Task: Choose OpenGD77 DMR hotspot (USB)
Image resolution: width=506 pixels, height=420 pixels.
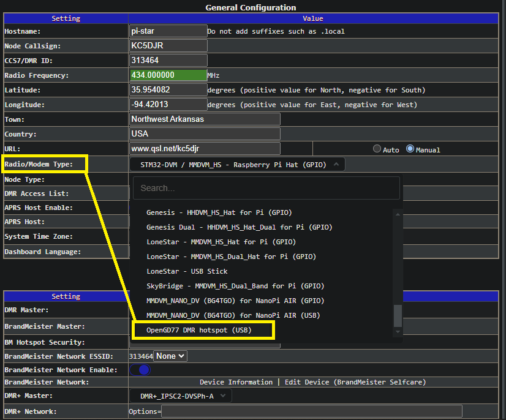Action: point(198,330)
